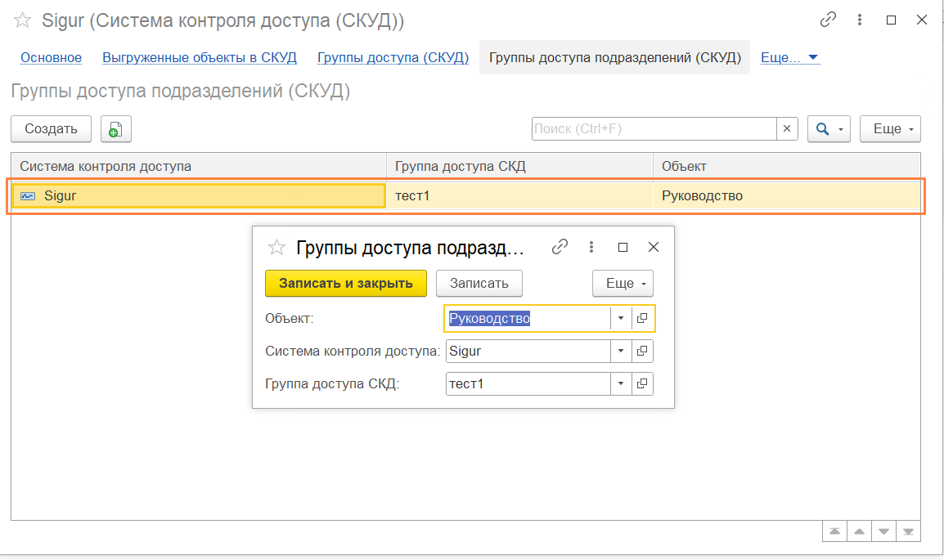The height and width of the screenshot is (560, 944).
Task: Open three-dot menu in dialog header
Action: click(591, 247)
